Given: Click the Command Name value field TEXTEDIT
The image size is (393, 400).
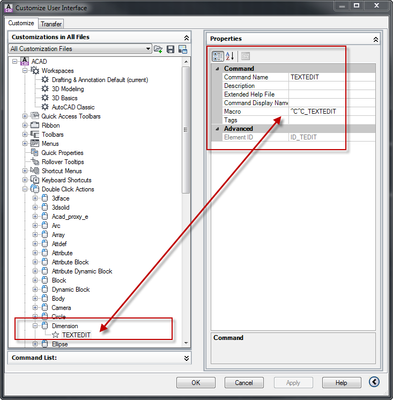Looking at the screenshot, I should coord(332,77).
